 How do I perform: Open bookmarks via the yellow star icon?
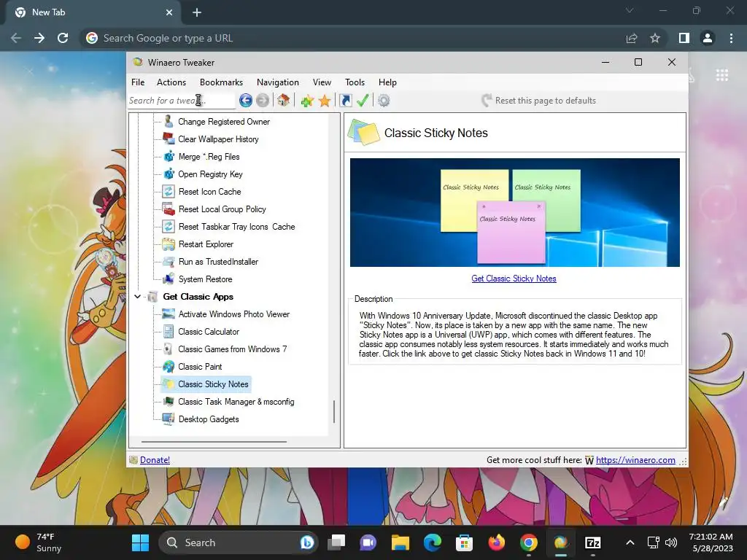click(325, 101)
